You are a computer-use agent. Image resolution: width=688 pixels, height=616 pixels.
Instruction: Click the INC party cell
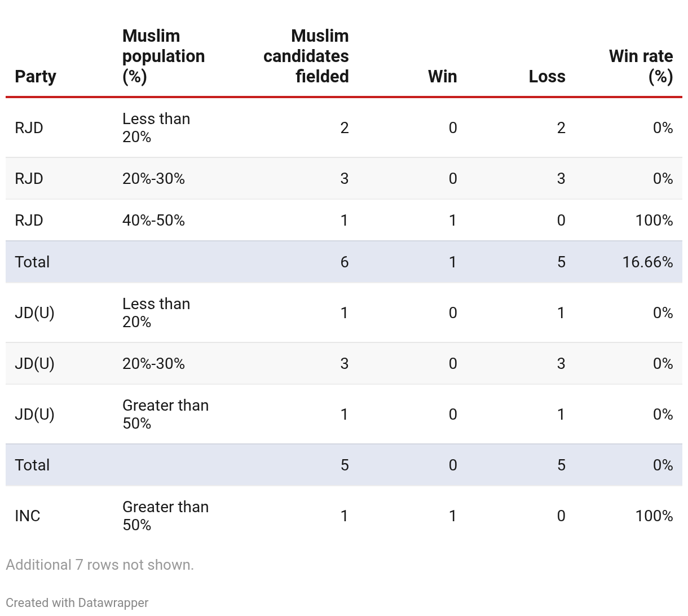28,516
